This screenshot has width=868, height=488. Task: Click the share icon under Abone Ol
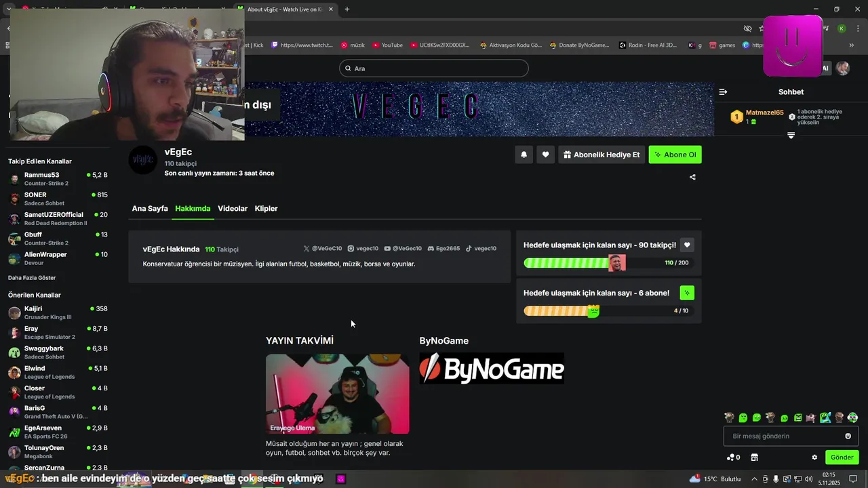coord(692,178)
